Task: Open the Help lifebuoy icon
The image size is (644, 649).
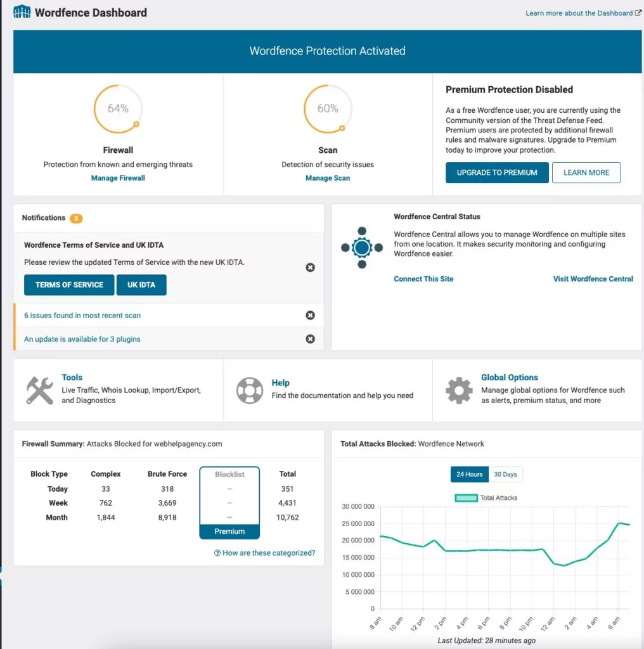Action: point(250,390)
